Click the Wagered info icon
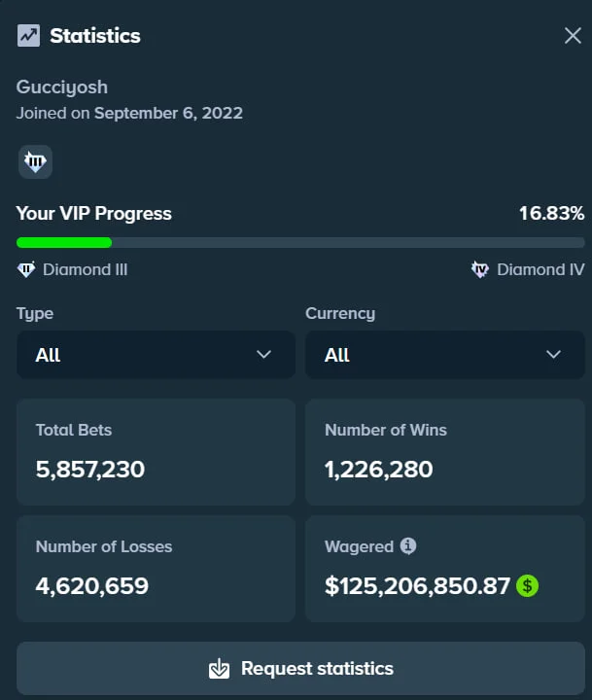Image resolution: width=592 pixels, height=700 pixels. (408, 546)
